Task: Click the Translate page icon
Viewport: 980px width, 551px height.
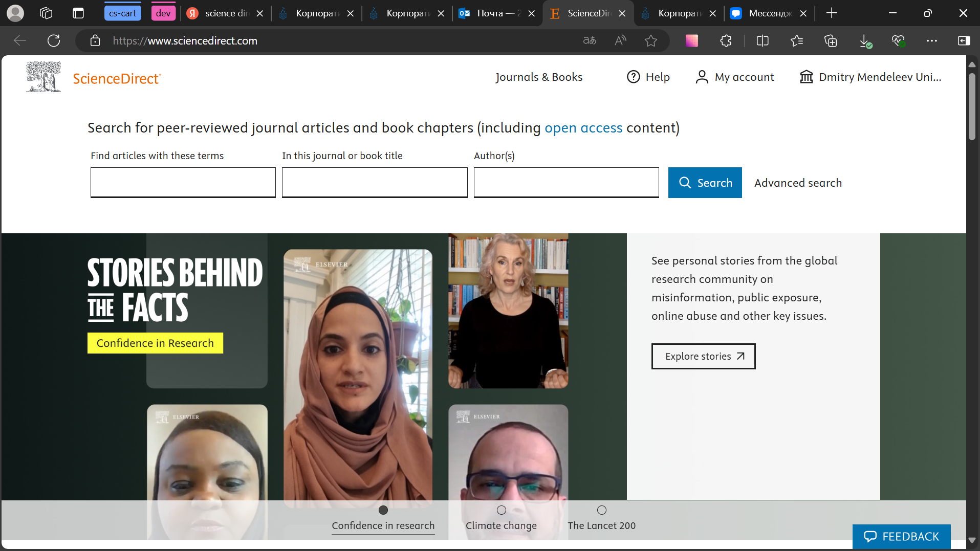Action: click(590, 40)
